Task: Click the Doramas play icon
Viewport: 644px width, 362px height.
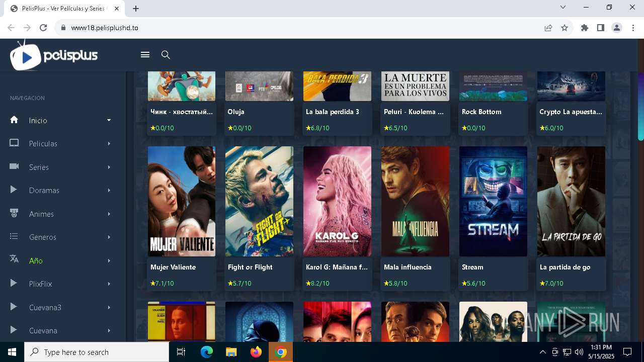Action: point(14,190)
